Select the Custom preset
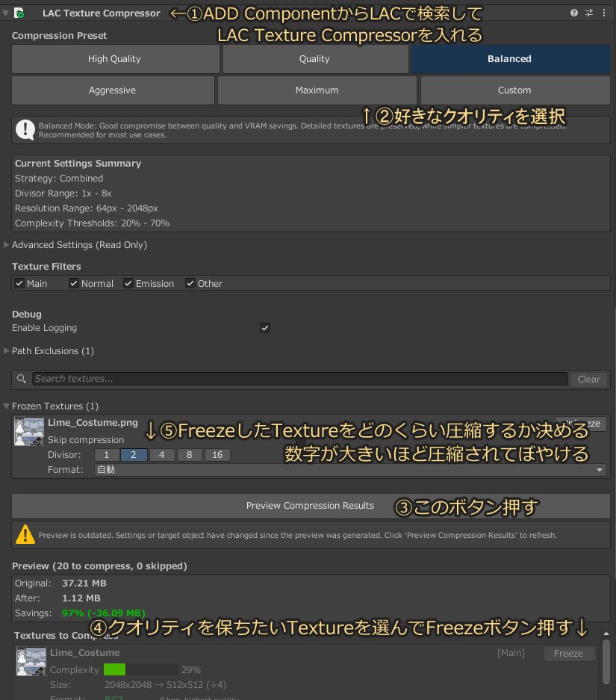 [515, 90]
